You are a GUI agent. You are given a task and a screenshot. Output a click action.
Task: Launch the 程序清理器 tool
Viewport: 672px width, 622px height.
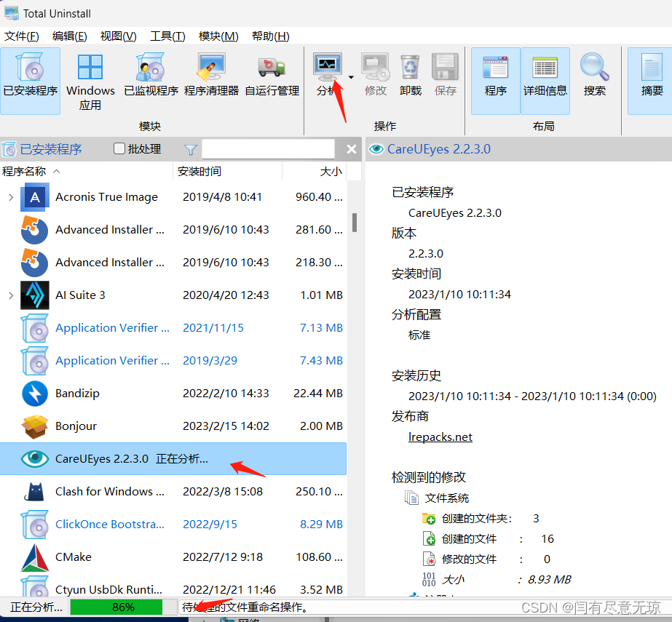[x=211, y=80]
